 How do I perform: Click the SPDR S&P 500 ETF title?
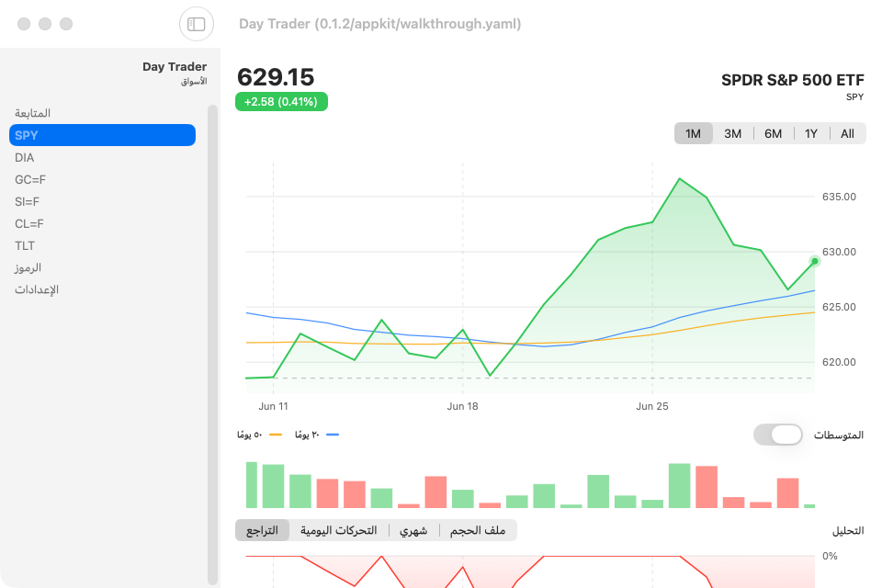pos(793,80)
